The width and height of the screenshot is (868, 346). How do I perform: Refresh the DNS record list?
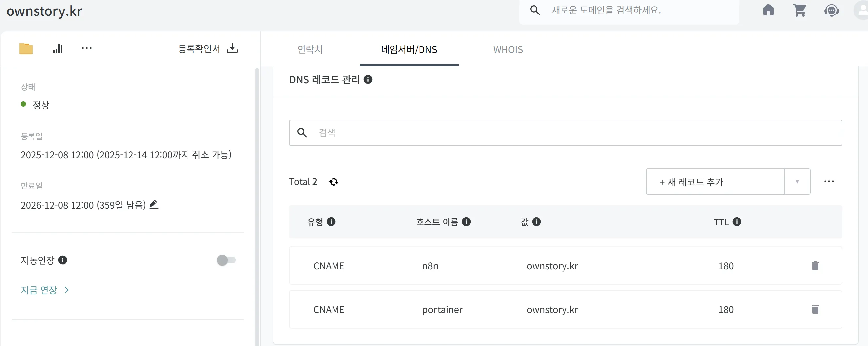pos(334,182)
